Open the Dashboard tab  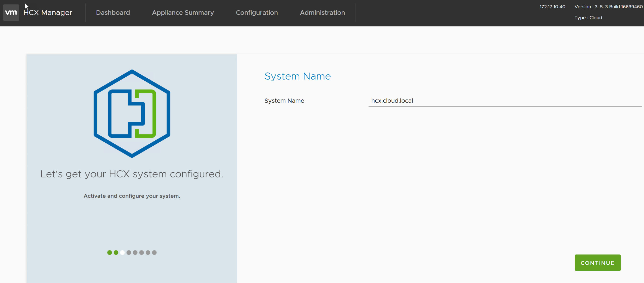click(x=113, y=13)
